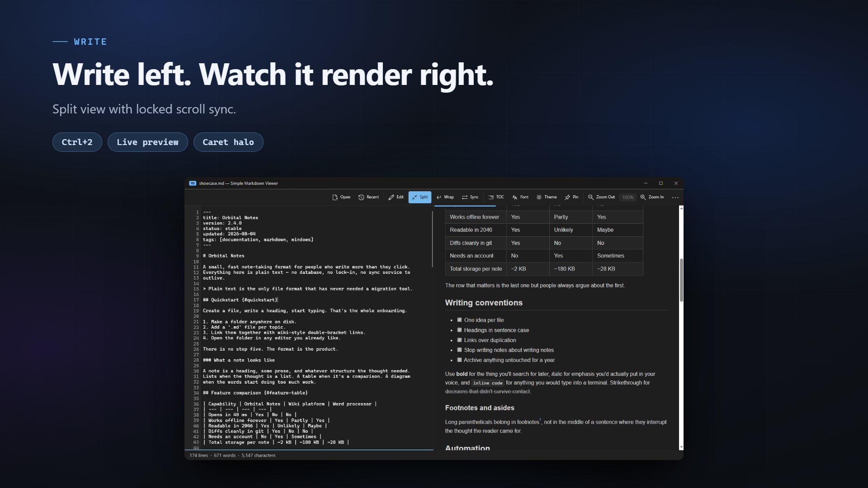Click the 'Maybe' table cell

[x=618, y=230]
